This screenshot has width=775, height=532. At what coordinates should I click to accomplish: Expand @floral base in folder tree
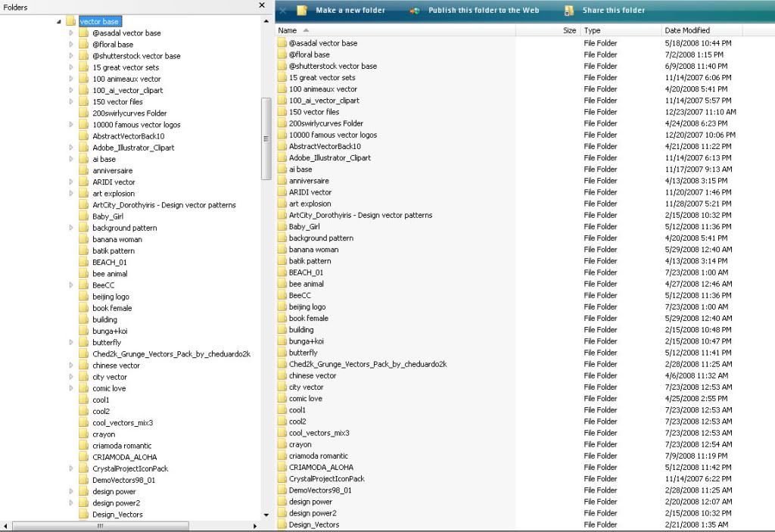(71, 45)
